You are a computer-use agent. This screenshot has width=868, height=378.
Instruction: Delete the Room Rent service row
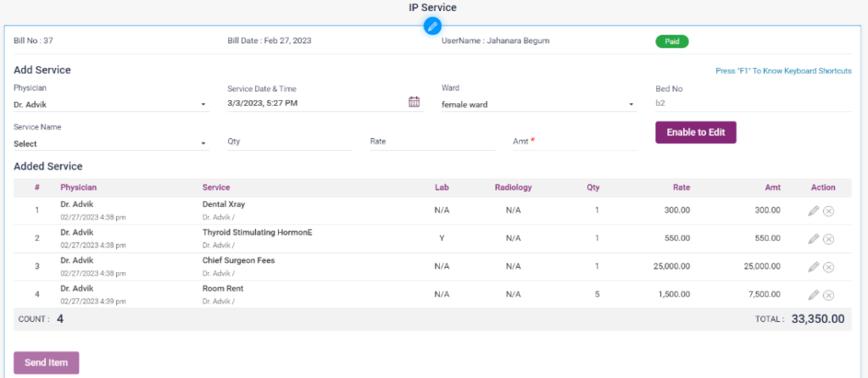(828, 295)
